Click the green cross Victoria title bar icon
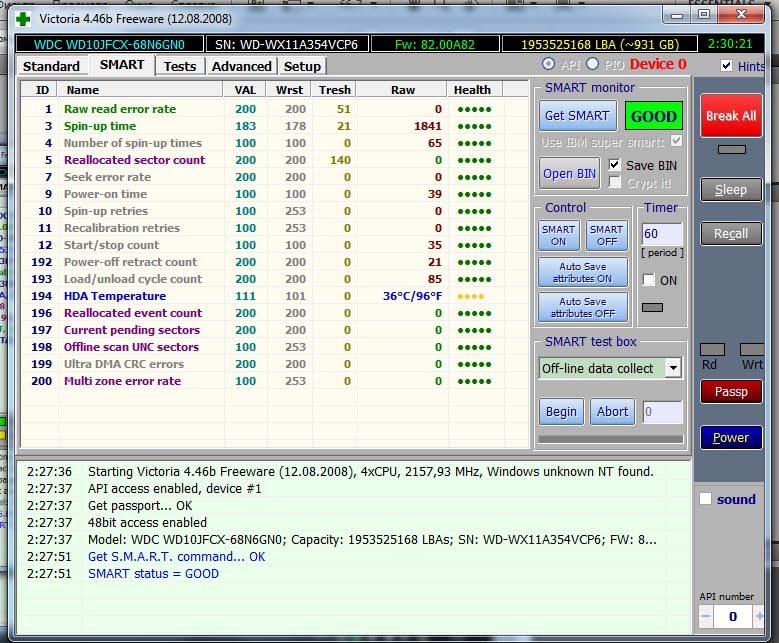The width and height of the screenshot is (779, 643). (x=22, y=18)
